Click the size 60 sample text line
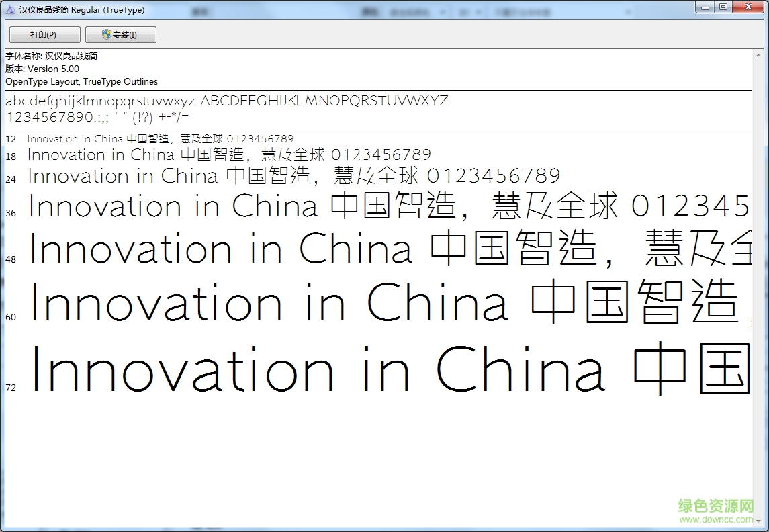Viewport: 769px width, 532px height. click(391, 302)
